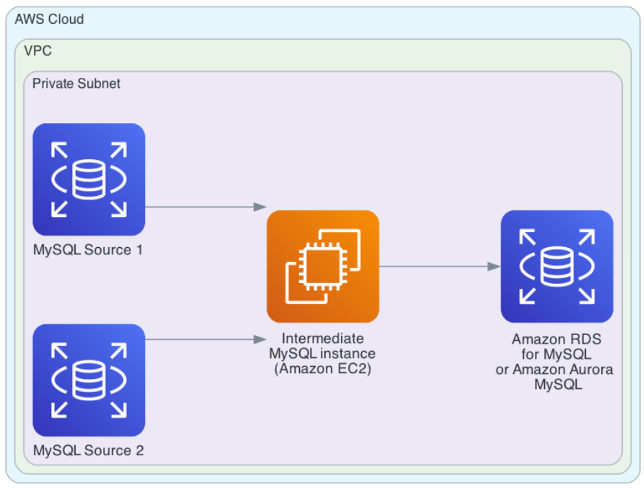The height and width of the screenshot is (488, 644).
Task: Click the MySQL Source 2 database icon
Action: point(89,380)
